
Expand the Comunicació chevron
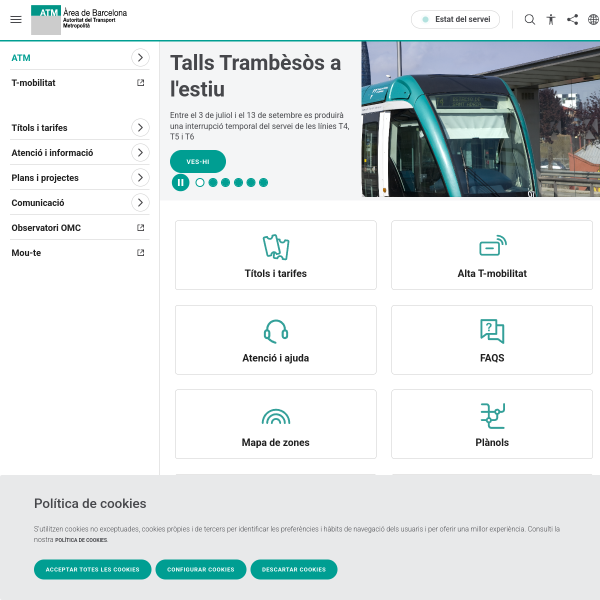tap(140, 202)
